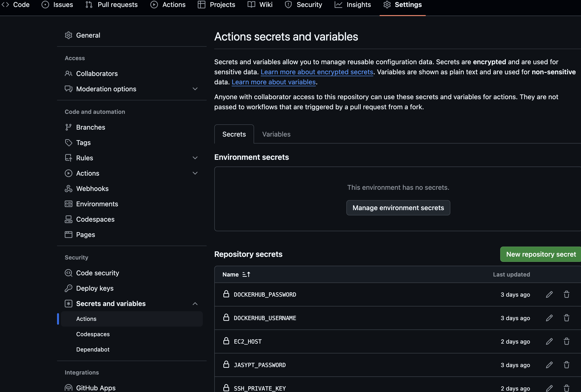The image size is (581, 392).
Task: Click the pencil edit icon for DOCKERHUB_PASSWORD
Action: pyautogui.click(x=549, y=294)
